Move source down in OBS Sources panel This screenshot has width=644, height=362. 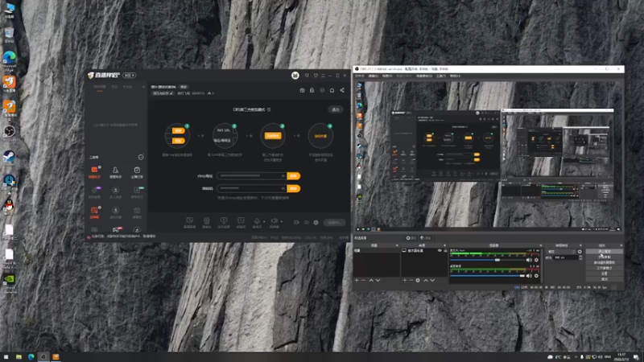tap(432, 280)
